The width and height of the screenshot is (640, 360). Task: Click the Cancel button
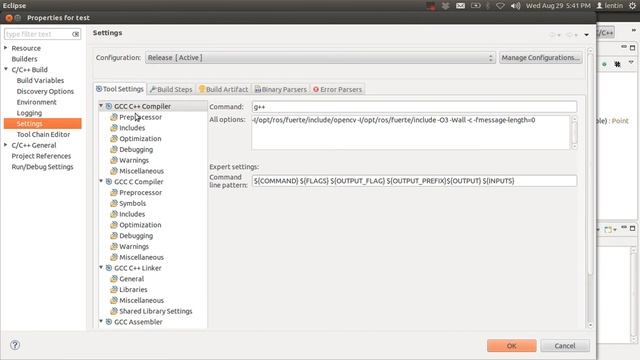tap(565, 346)
